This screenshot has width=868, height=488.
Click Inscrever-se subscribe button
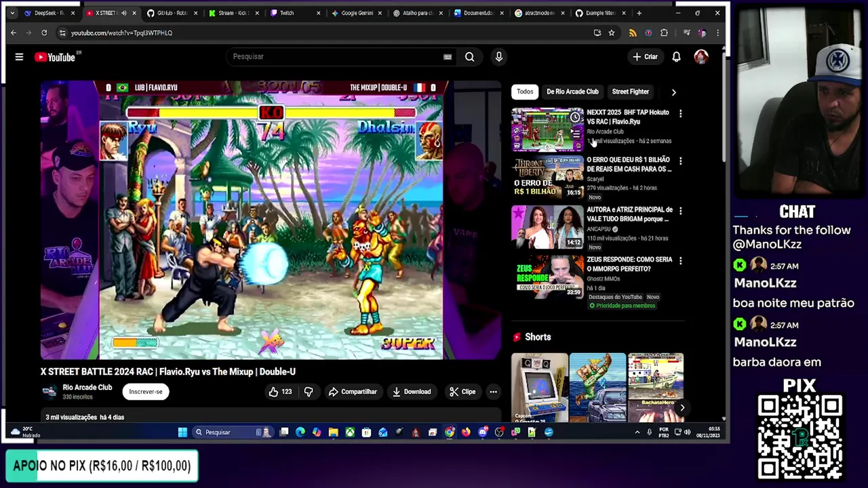(x=146, y=392)
